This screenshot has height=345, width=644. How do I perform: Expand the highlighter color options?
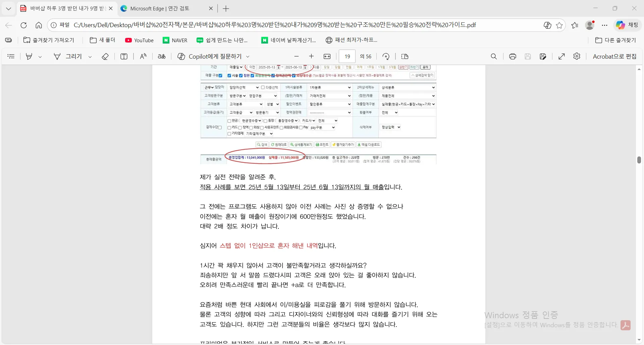(40, 56)
